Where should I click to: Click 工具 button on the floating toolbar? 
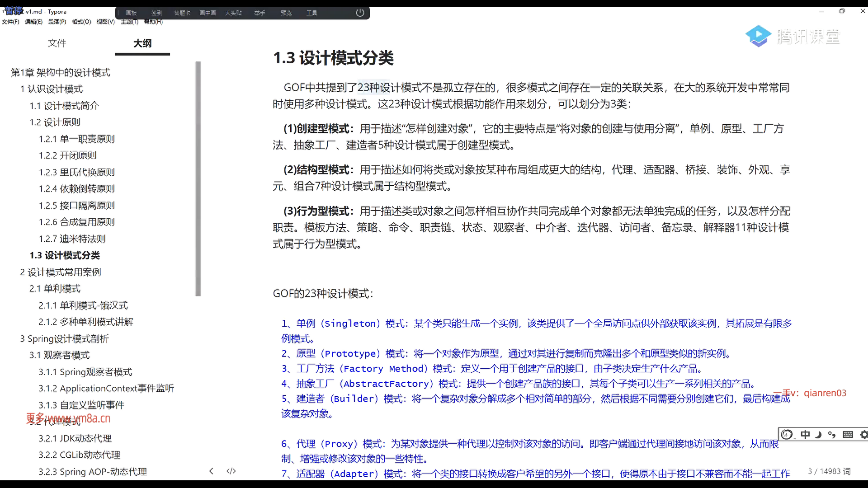(x=311, y=13)
